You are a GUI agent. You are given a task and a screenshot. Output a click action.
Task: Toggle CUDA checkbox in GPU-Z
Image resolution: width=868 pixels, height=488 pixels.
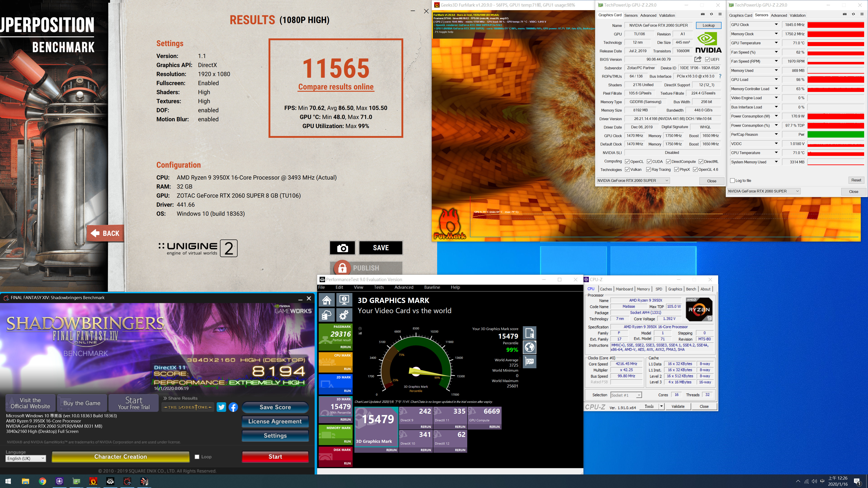click(649, 162)
